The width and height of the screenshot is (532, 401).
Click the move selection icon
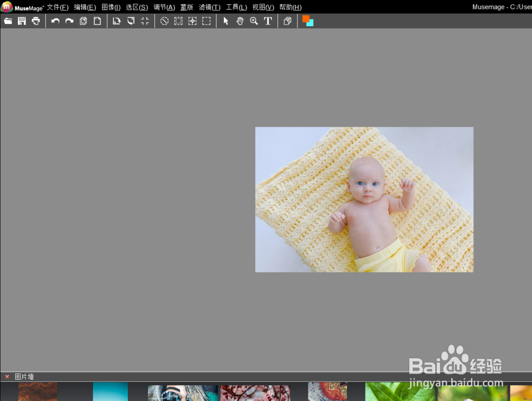[x=193, y=21]
